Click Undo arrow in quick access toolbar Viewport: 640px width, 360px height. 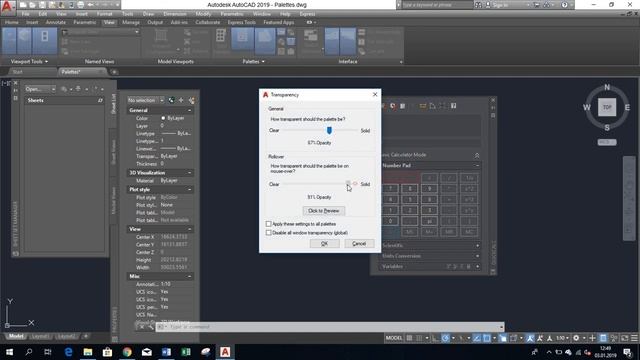tap(91, 5)
